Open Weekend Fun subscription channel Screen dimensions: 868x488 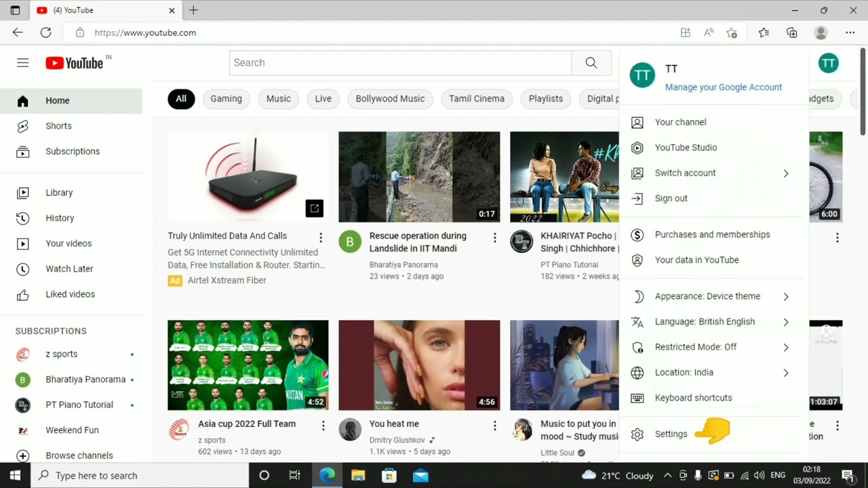tap(71, 430)
